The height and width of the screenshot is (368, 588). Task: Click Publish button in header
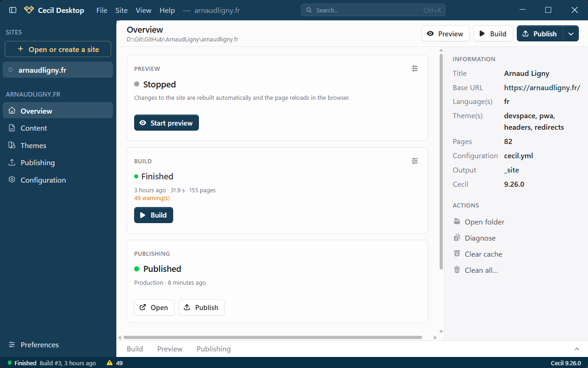(x=540, y=34)
